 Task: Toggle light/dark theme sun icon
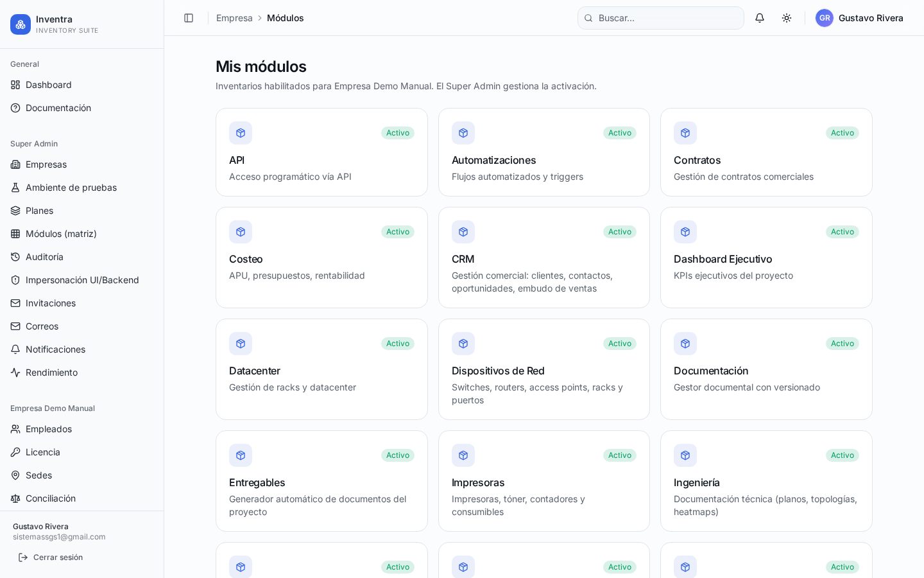[787, 18]
